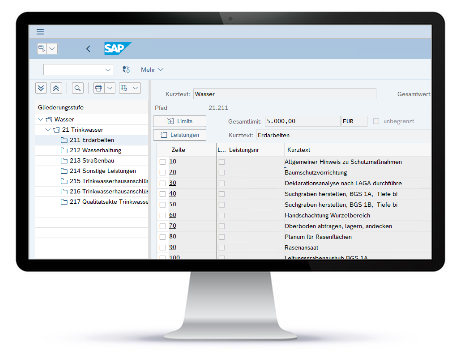Viewport: 461px width, 360px height.
Task: Click the SAP logo
Action: click(x=117, y=49)
